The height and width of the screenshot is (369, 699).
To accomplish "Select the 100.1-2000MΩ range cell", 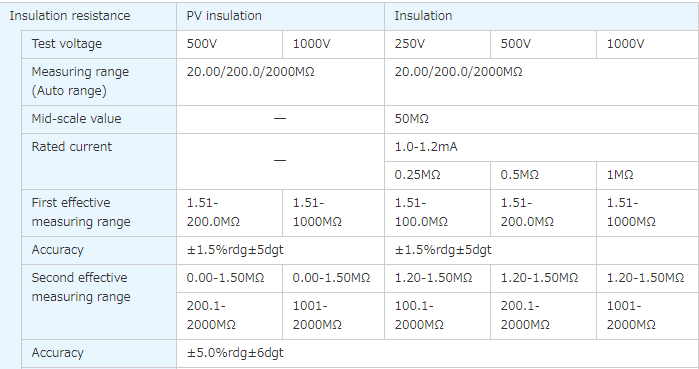I will (x=437, y=316).
